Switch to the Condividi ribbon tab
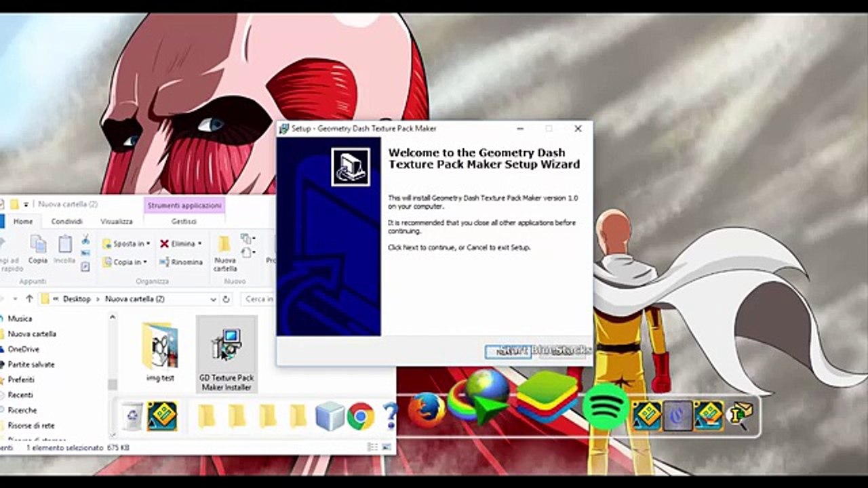 click(x=67, y=221)
